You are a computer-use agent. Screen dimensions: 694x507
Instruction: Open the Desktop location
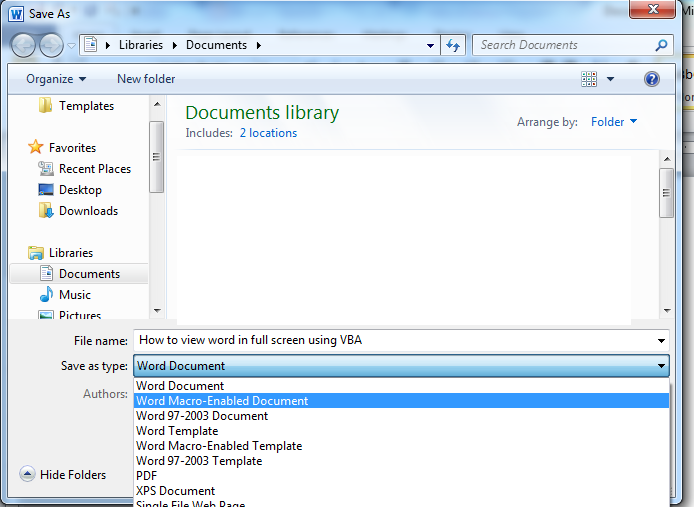point(81,190)
